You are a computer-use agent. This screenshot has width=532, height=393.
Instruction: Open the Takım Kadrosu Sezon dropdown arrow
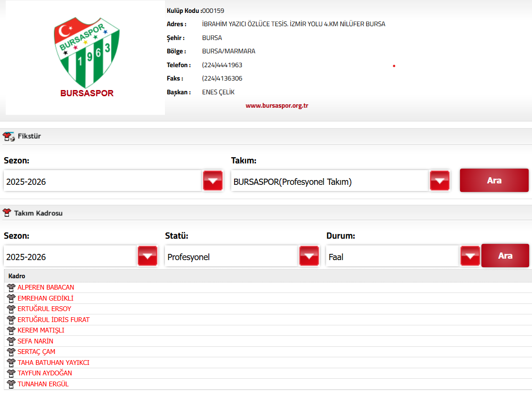[x=148, y=256]
